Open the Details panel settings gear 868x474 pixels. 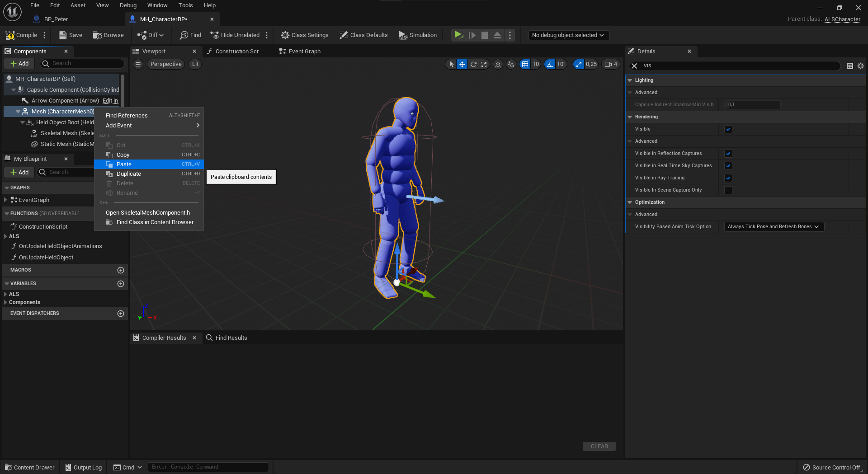pyautogui.click(x=861, y=66)
